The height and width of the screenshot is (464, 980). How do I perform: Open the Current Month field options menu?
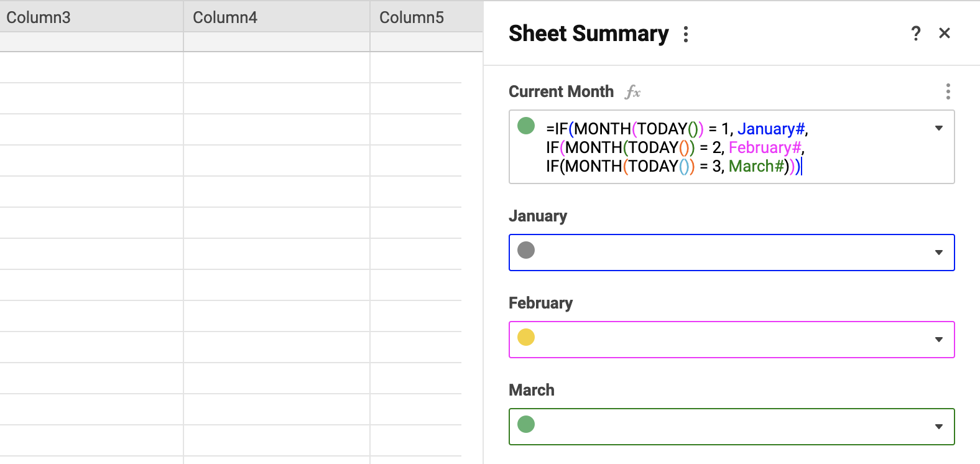[x=948, y=92]
